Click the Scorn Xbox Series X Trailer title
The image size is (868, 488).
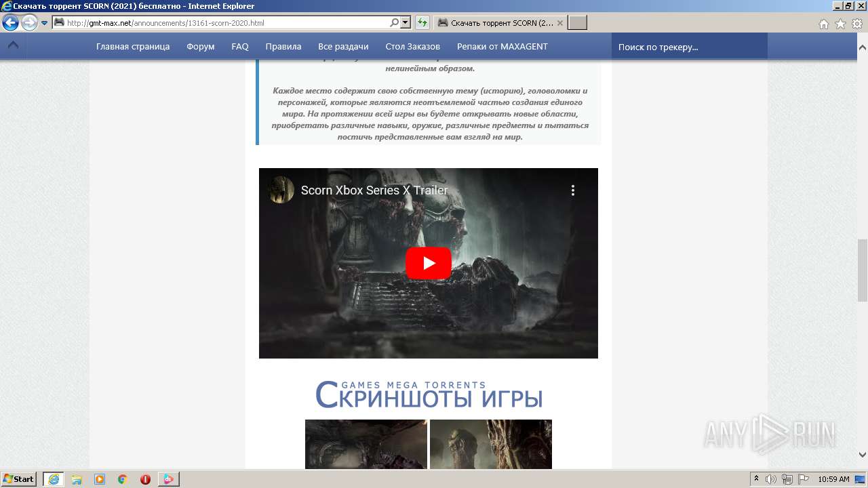pos(374,190)
